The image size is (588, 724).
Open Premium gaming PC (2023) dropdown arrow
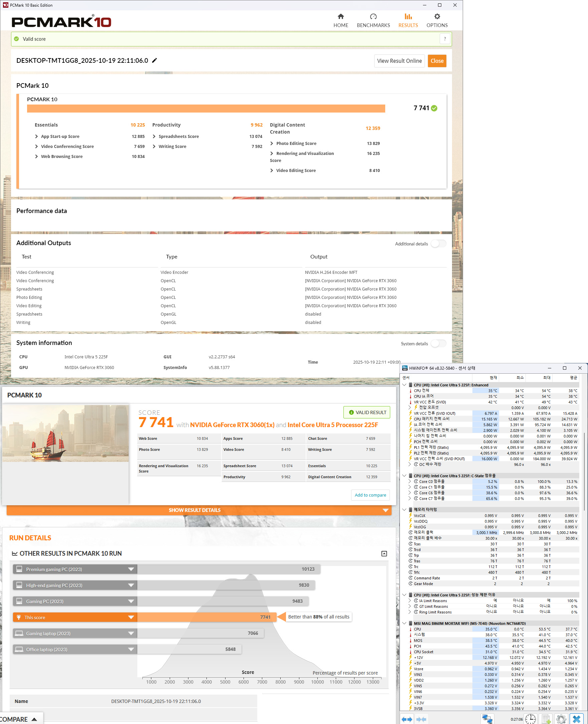pyautogui.click(x=131, y=569)
